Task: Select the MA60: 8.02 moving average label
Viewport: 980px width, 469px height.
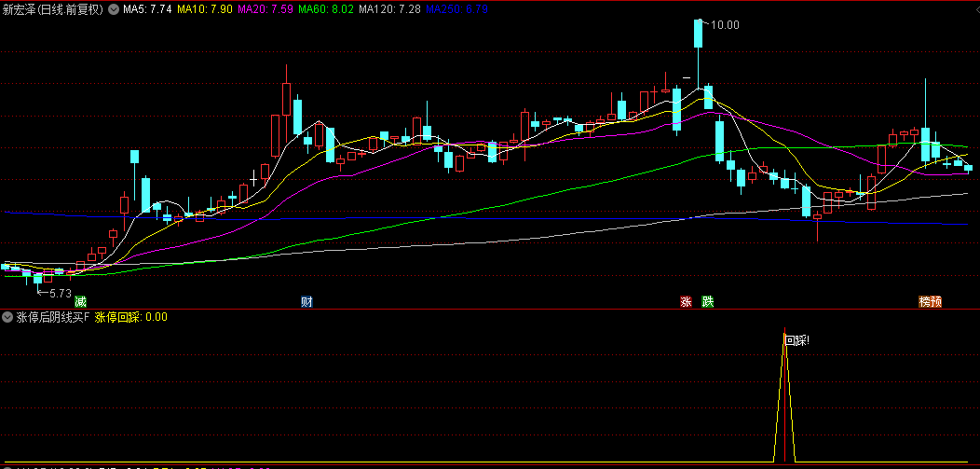Action: coord(326,9)
